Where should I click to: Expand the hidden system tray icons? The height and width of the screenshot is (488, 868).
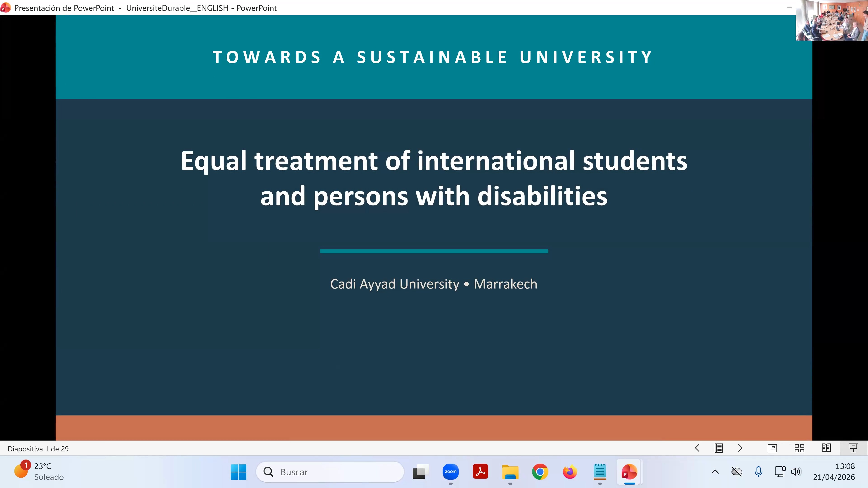point(715,472)
